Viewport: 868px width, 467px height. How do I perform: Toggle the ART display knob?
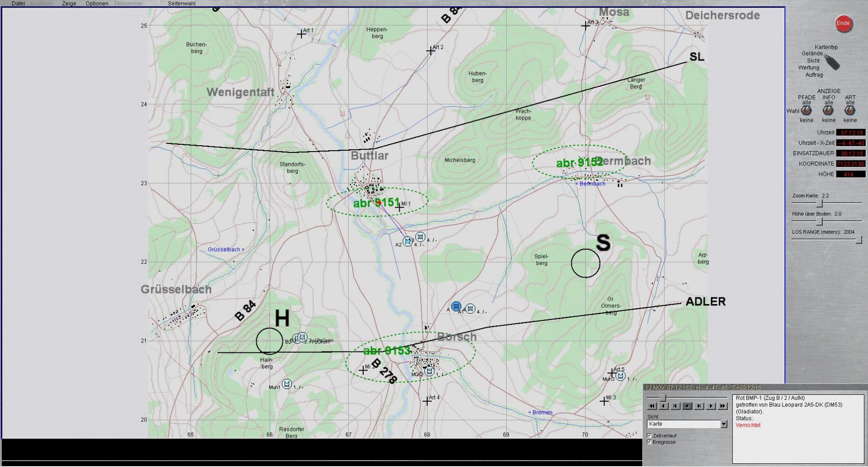(850, 110)
